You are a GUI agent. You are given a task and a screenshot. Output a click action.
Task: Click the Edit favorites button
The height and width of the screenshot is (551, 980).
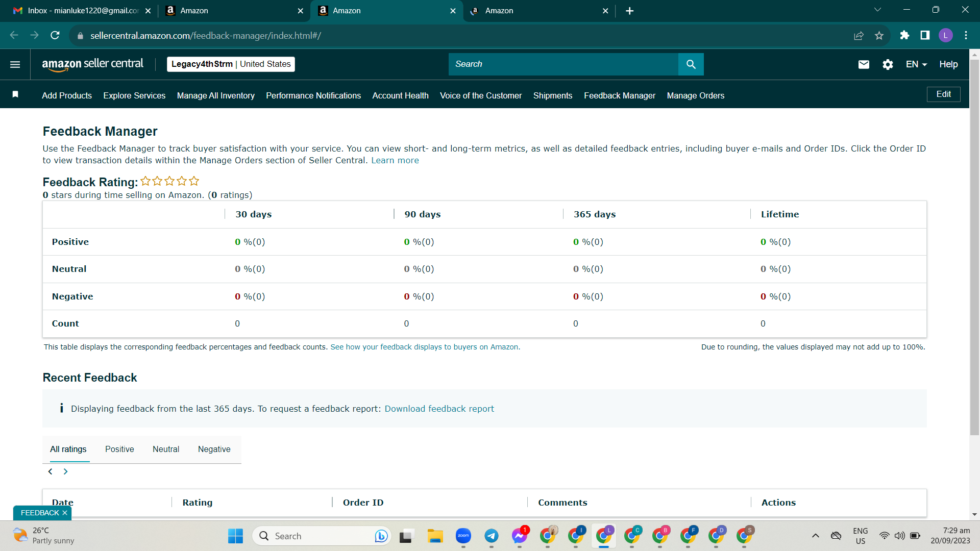943,94
